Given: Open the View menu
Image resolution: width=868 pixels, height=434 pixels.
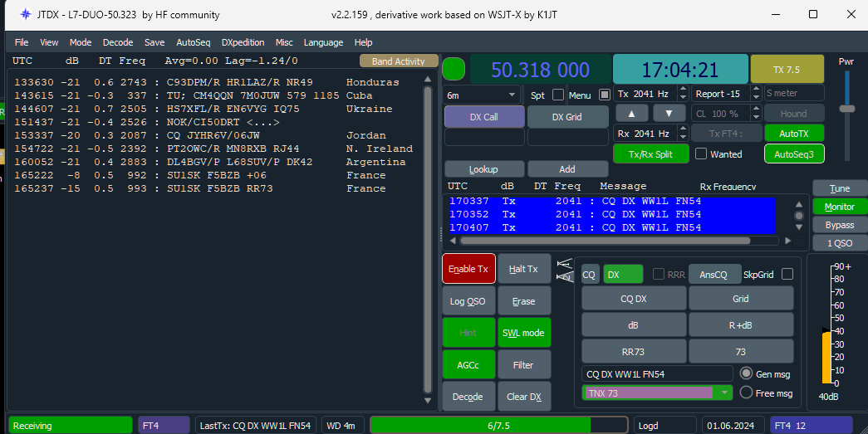Looking at the screenshot, I should tap(49, 42).
